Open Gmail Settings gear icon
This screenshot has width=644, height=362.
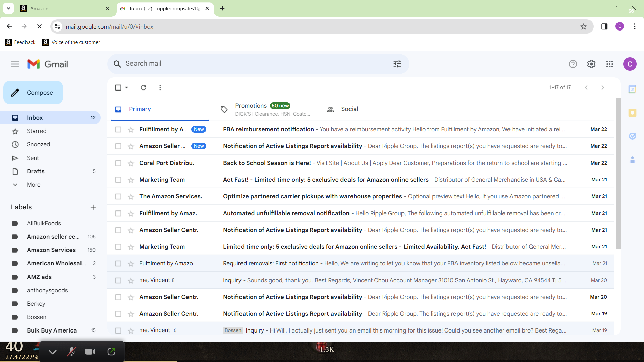click(591, 64)
